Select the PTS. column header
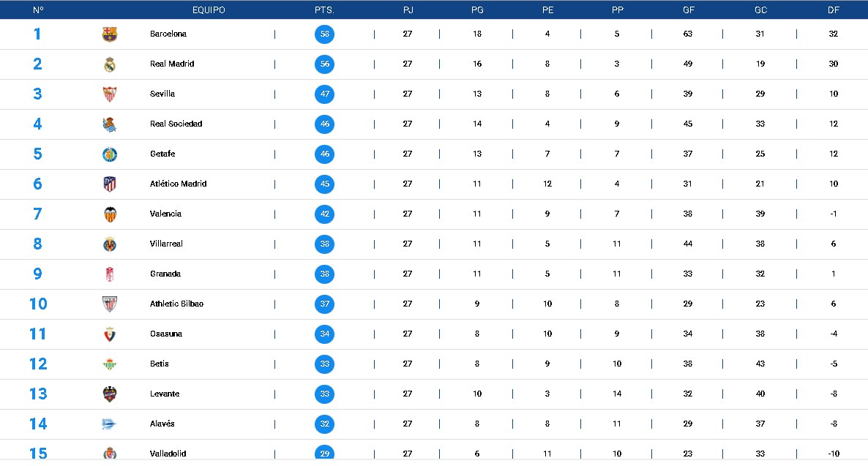Screen dimensions: 868x466 (324, 10)
